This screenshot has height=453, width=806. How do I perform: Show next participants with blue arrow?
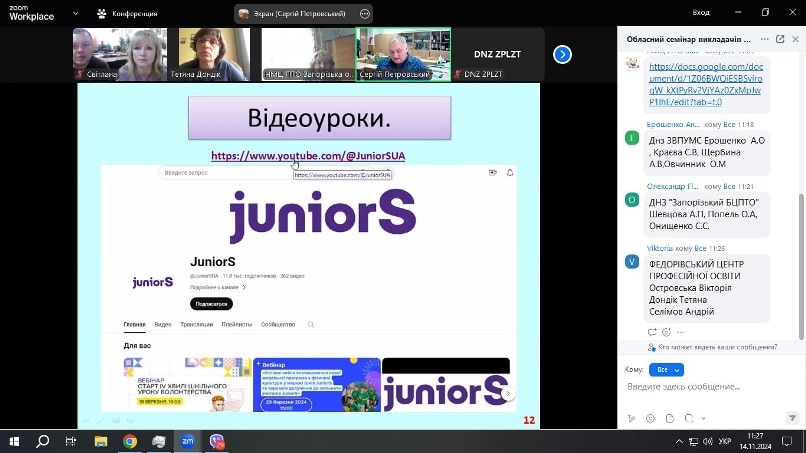[x=562, y=55]
